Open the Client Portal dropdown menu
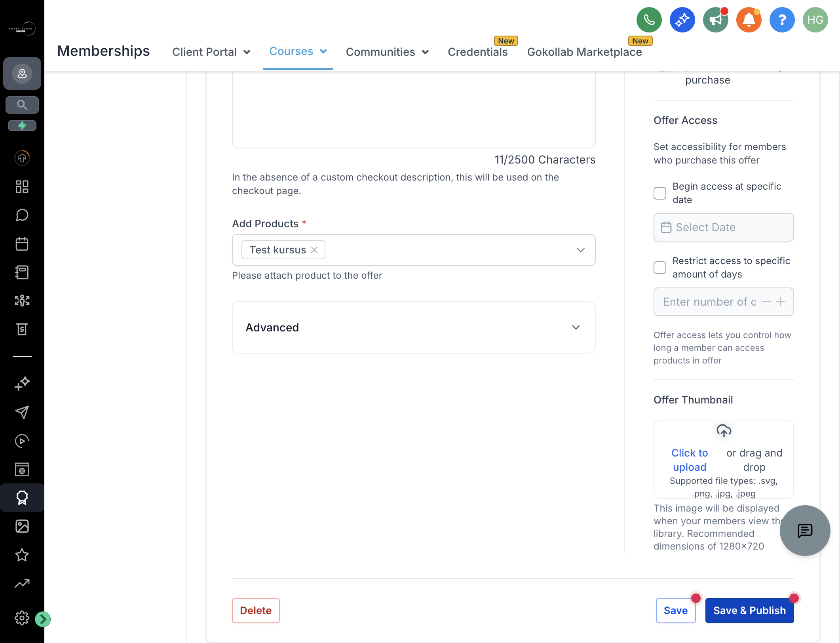 tap(211, 52)
